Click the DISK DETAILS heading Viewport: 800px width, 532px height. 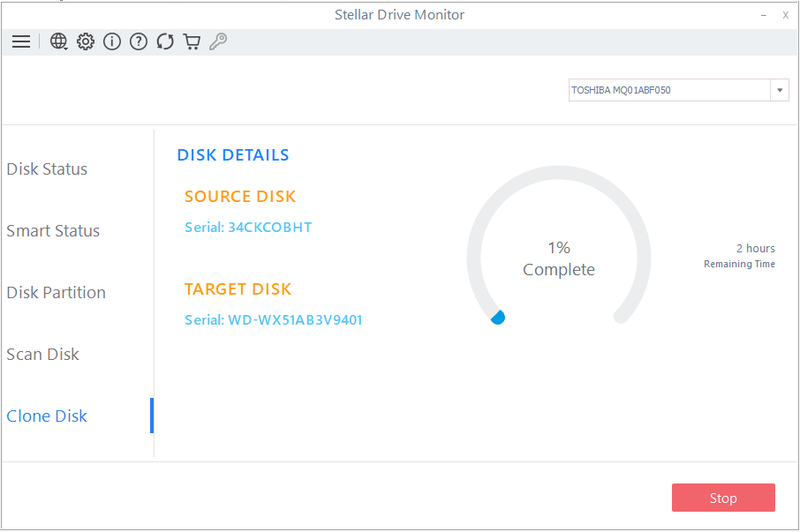[233, 155]
